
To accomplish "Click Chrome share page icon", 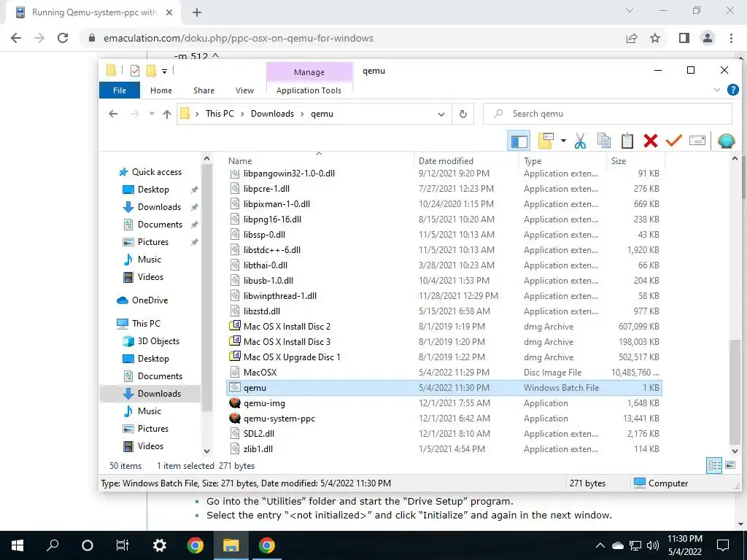I will coord(632,38).
